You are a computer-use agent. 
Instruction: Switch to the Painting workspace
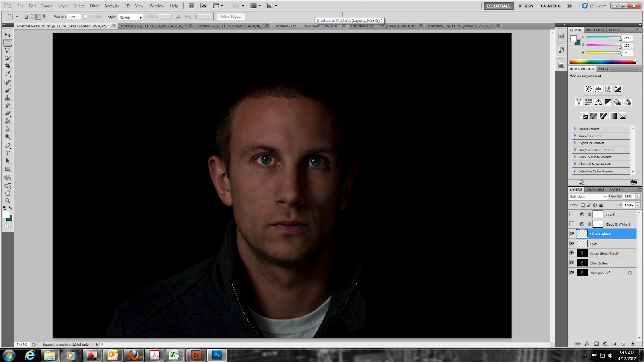coord(550,6)
